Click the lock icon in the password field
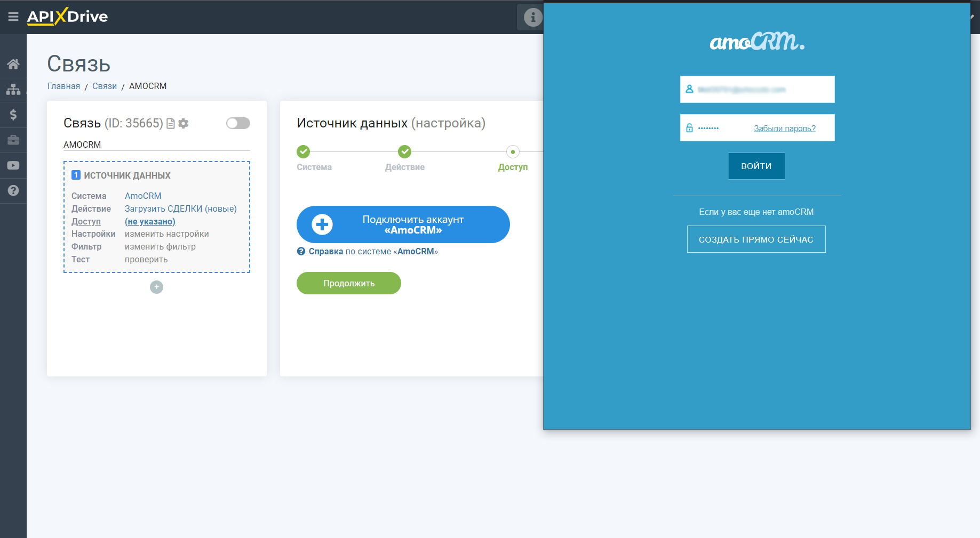 (689, 128)
